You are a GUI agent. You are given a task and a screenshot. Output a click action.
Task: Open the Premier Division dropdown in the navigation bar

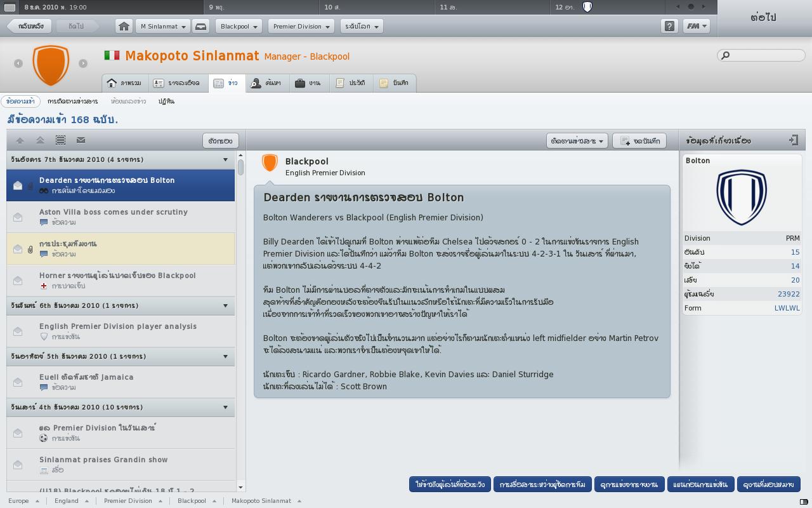301,26
